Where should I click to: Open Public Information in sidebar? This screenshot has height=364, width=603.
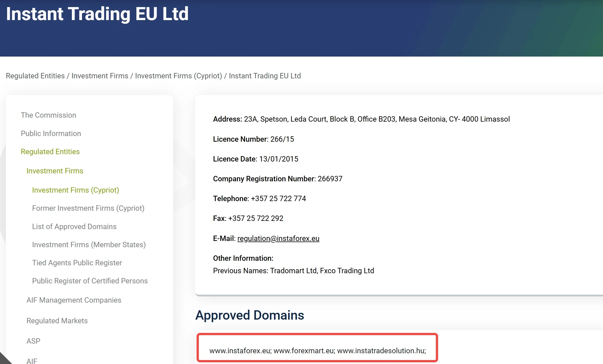51,133
